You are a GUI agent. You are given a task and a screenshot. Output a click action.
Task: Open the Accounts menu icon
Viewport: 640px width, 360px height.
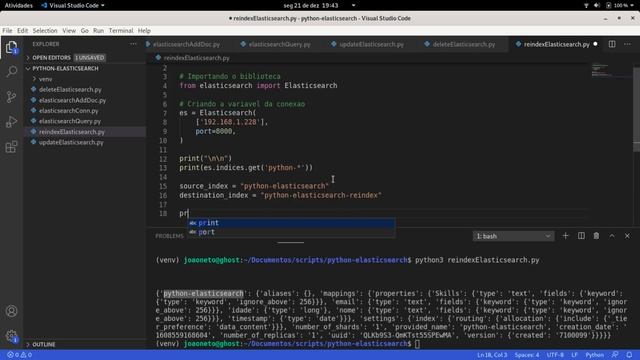coord(11,311)
